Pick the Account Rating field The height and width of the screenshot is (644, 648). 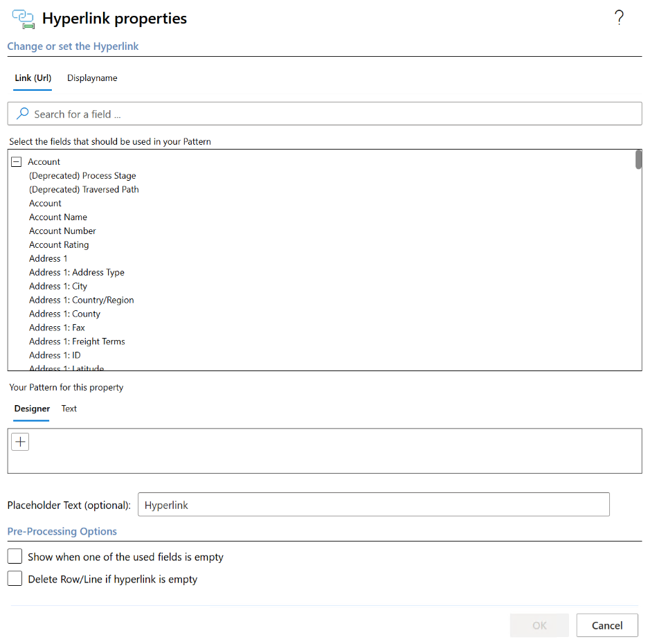tap(59, 244)
